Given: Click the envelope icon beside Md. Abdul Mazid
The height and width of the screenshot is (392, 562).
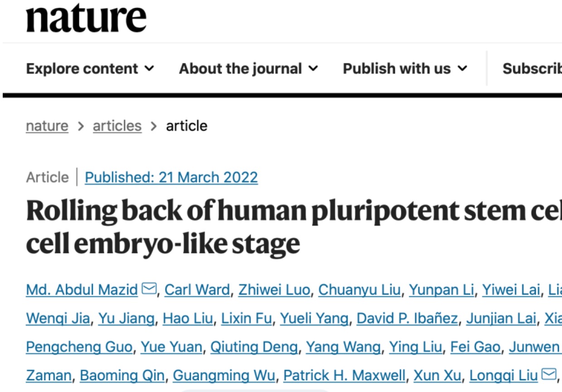Looking at the screenshot, I should pyautogui.click(x=149, y=288).
